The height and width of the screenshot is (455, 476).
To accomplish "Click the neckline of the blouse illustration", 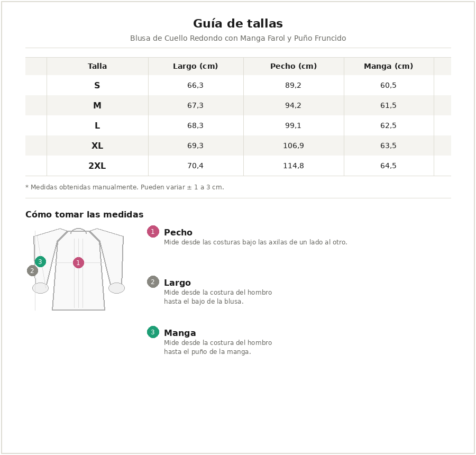I will pyautogui.click(x=78, y=231).
